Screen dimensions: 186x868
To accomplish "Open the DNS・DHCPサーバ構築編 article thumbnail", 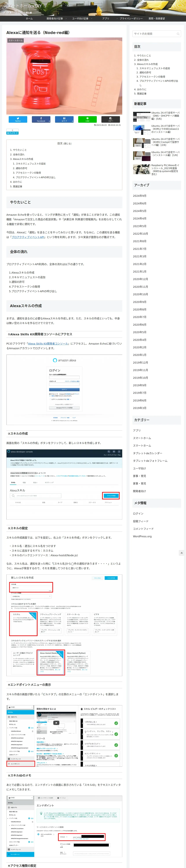I will coord(142,117).
